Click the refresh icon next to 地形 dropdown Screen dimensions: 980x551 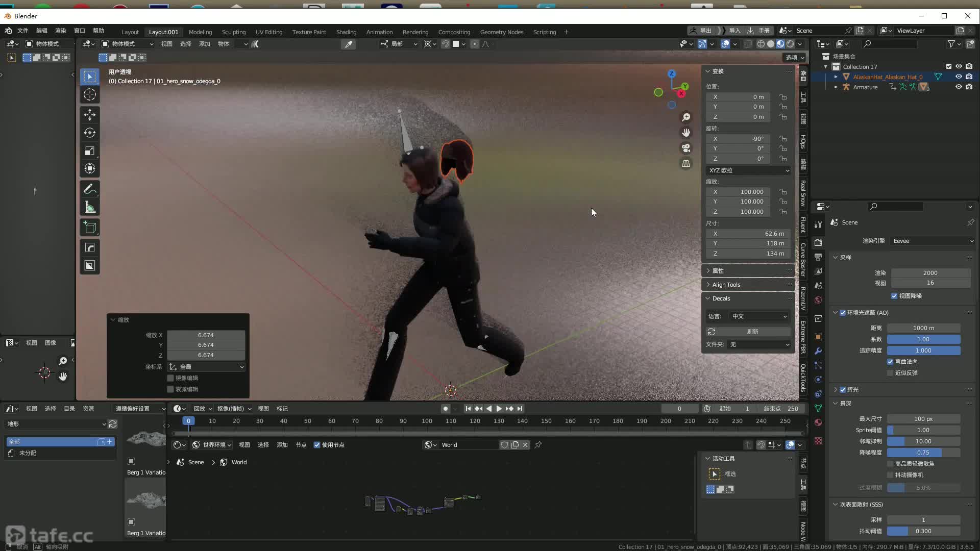113,424
